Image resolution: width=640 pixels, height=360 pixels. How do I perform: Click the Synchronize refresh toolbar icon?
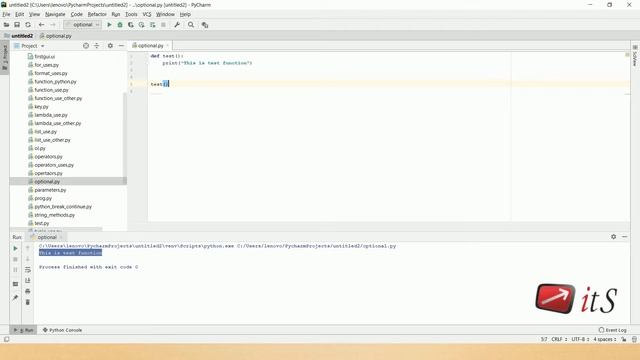(x=28, y=25)
